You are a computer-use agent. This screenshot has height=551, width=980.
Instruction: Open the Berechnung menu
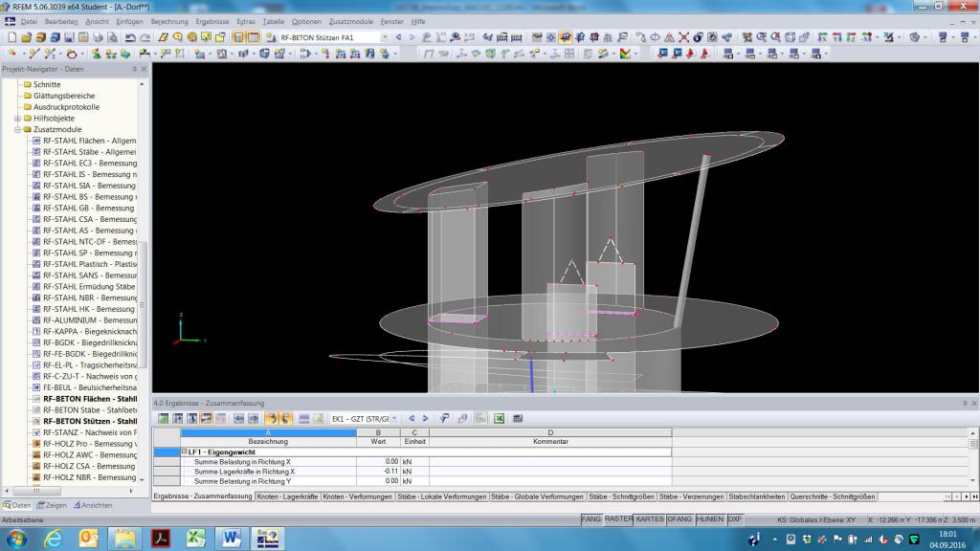(x=169, y=21)
